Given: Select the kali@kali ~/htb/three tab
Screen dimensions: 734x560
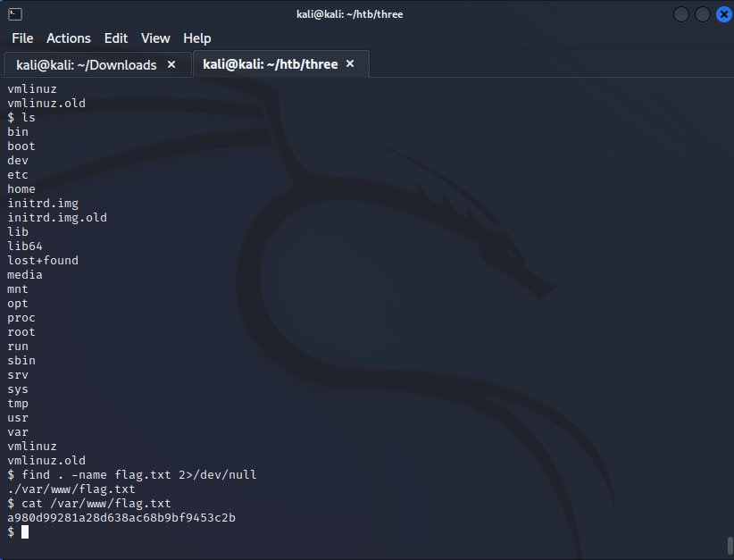Looking at the screenshot, I should [x=270, y=64].
